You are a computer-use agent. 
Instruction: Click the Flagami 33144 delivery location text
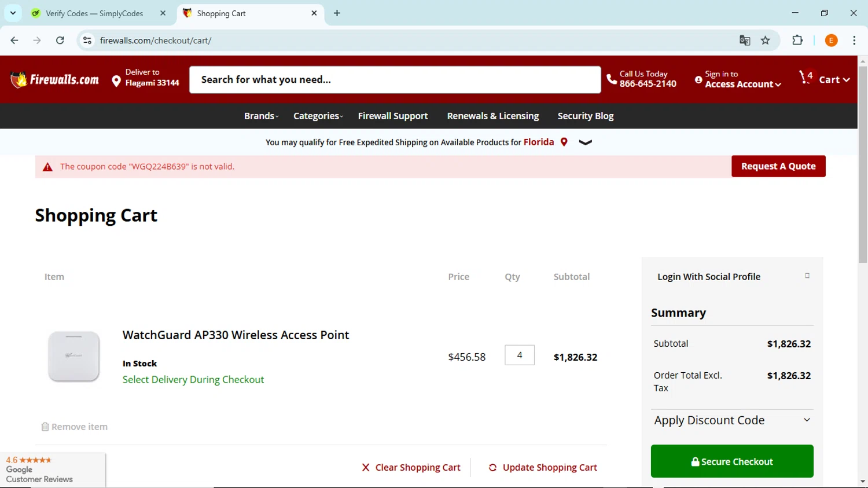[152, 83]
